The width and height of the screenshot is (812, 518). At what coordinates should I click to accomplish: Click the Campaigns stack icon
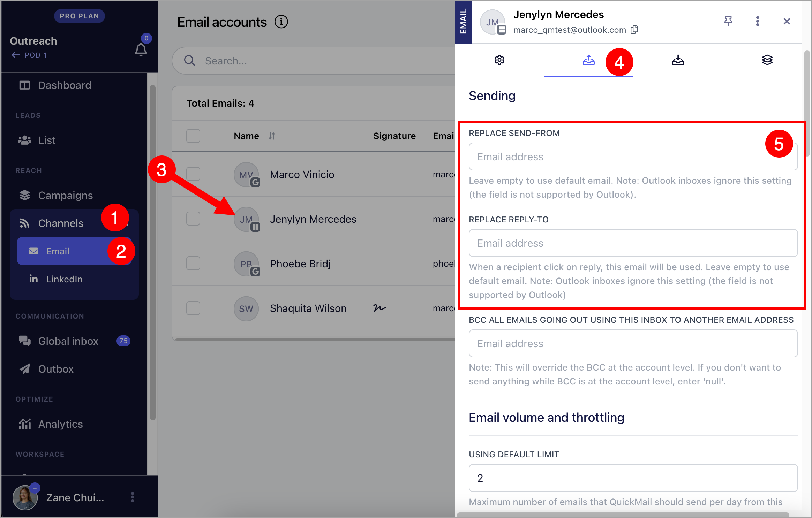click(x=24, y=195)
